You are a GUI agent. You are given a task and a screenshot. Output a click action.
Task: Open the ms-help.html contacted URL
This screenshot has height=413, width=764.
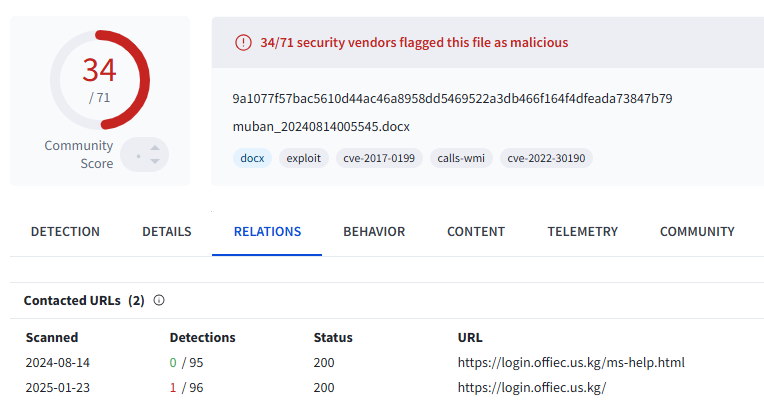[571, 363]
